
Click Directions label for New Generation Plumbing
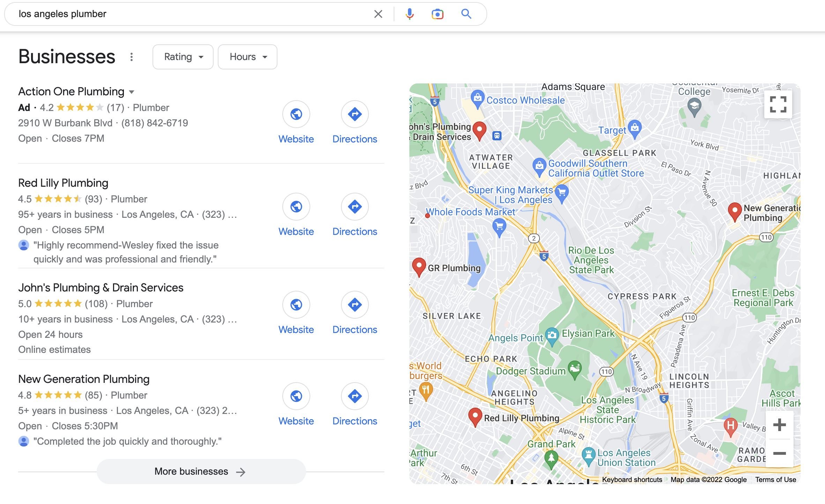click(x=355, y=421)
